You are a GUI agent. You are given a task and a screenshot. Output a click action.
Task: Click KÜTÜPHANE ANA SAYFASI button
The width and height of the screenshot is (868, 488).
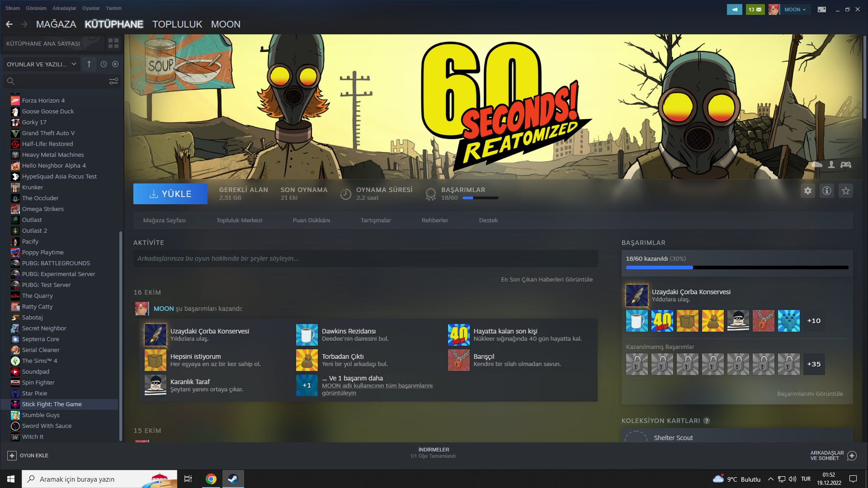tap(53, 43)
